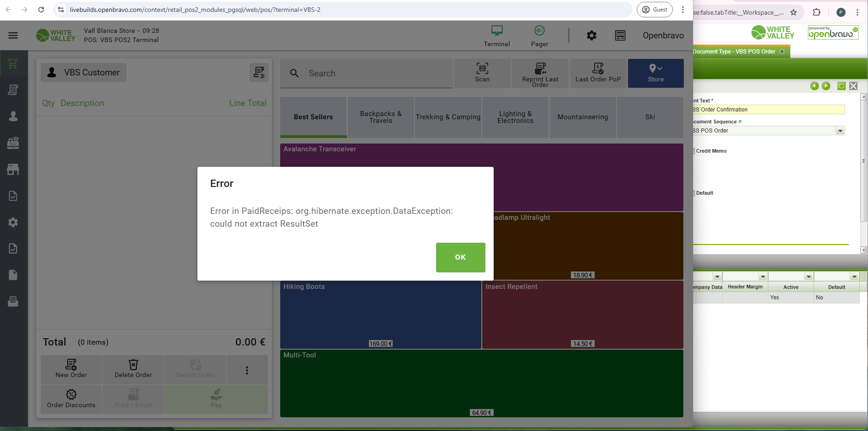Image resolution: width=868 pixels, height=431 pixels.
Task: Open the Document Sequence dropdown
Action: click(x=840, y=131)
